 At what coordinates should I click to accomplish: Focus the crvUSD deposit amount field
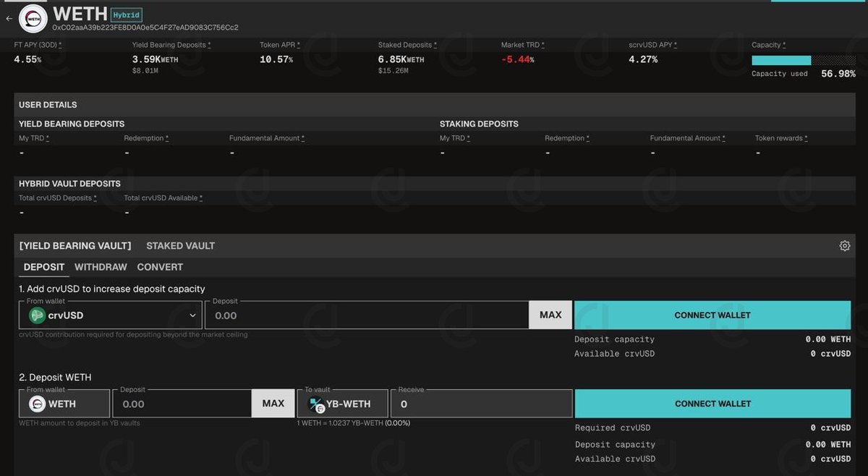coord(367,315)
